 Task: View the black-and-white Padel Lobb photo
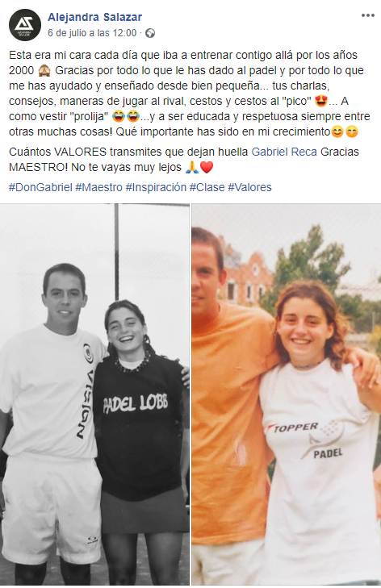coord(94,394)
